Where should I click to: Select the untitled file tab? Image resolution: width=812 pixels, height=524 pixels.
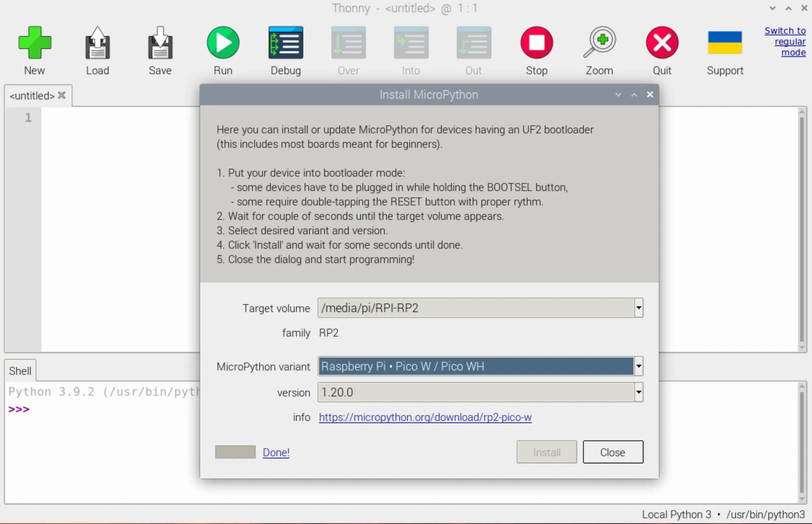32,95
